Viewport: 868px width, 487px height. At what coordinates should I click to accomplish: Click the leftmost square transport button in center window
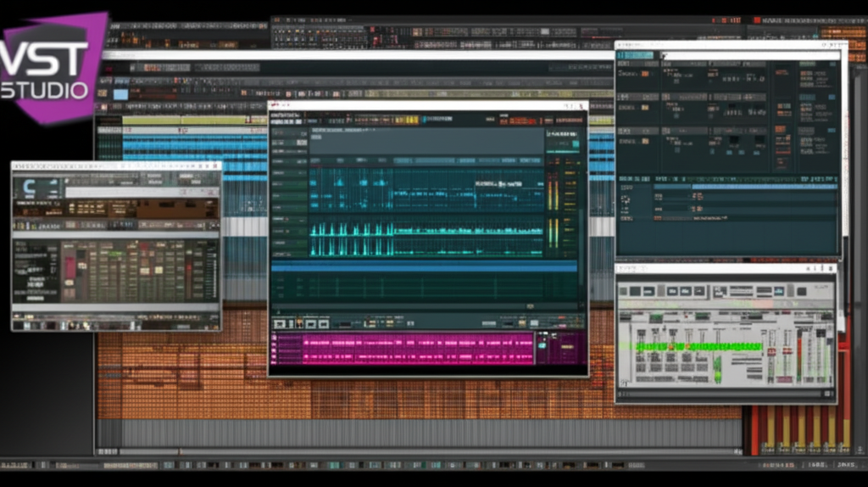point(280,323)
